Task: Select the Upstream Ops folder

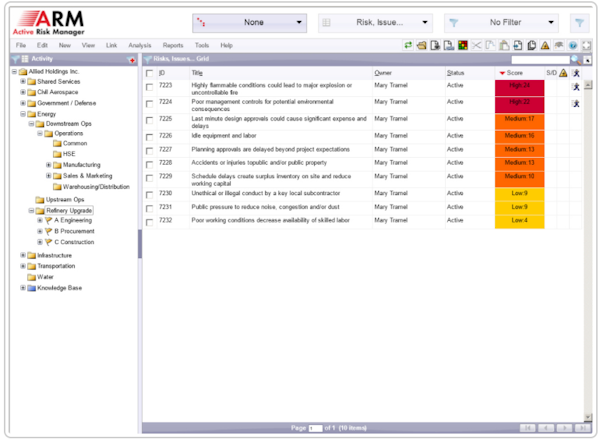Action: click(65, 200)
